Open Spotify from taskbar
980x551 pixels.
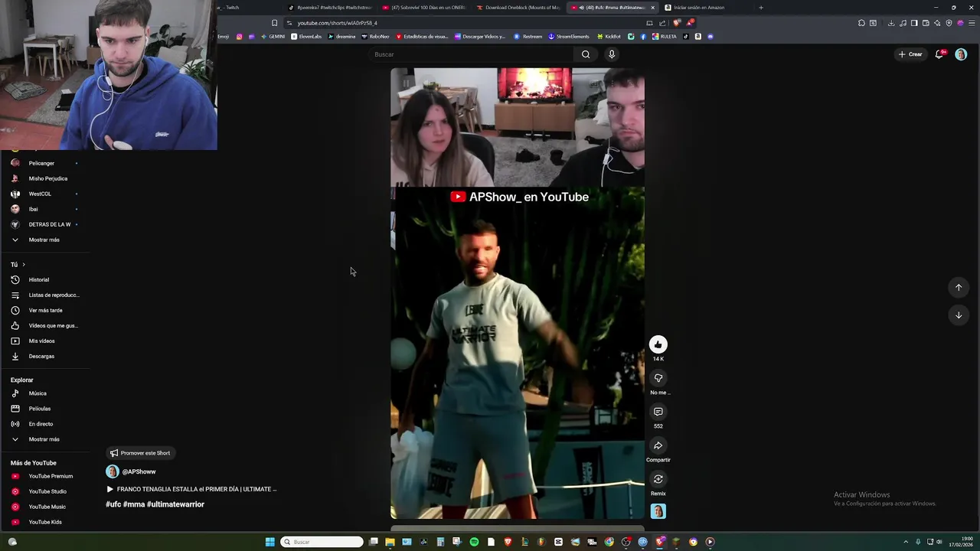click(474, 542)
